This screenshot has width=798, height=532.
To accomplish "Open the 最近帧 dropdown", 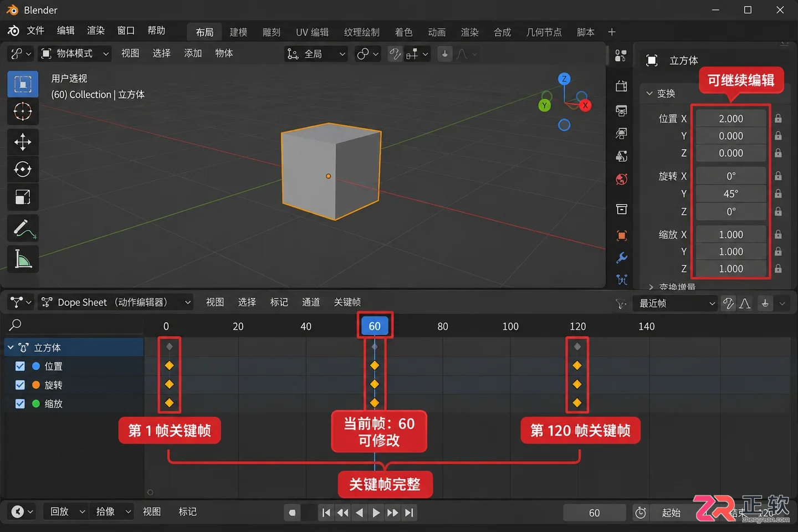I will (676, 303).
